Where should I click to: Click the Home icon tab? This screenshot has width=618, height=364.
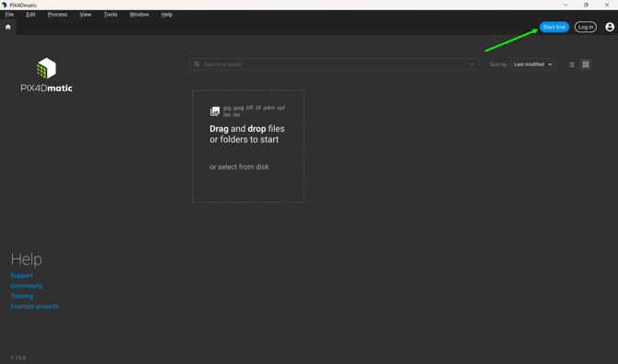(x=8, y=27)
